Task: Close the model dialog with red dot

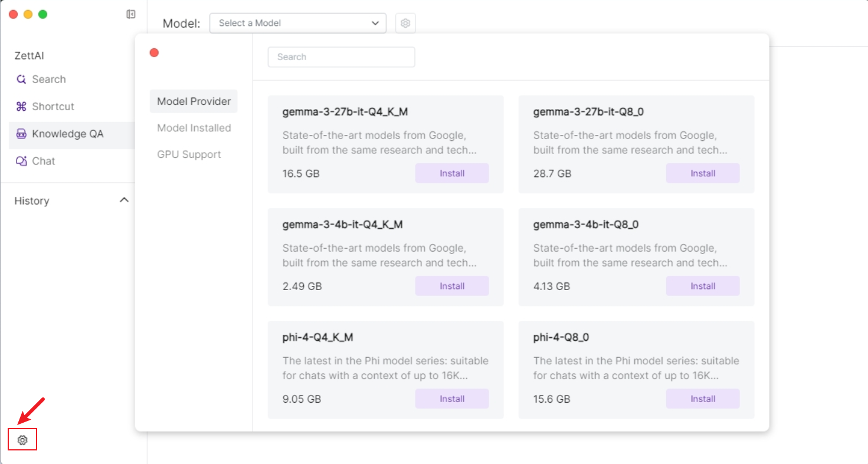Action: 154,52
